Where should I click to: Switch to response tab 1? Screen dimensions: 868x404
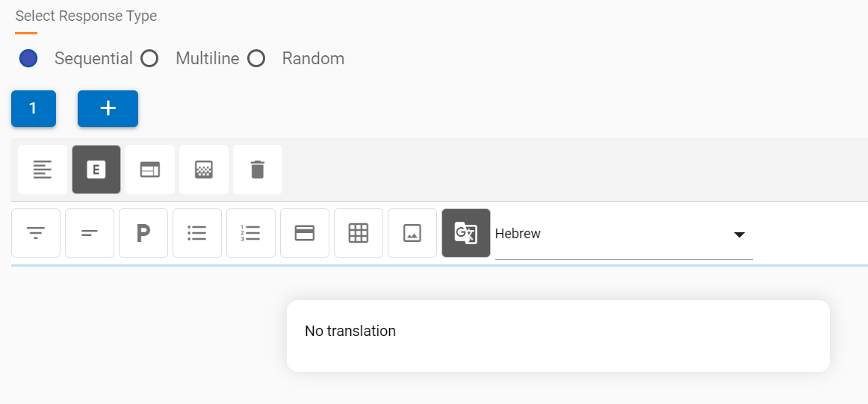[33, 109]
